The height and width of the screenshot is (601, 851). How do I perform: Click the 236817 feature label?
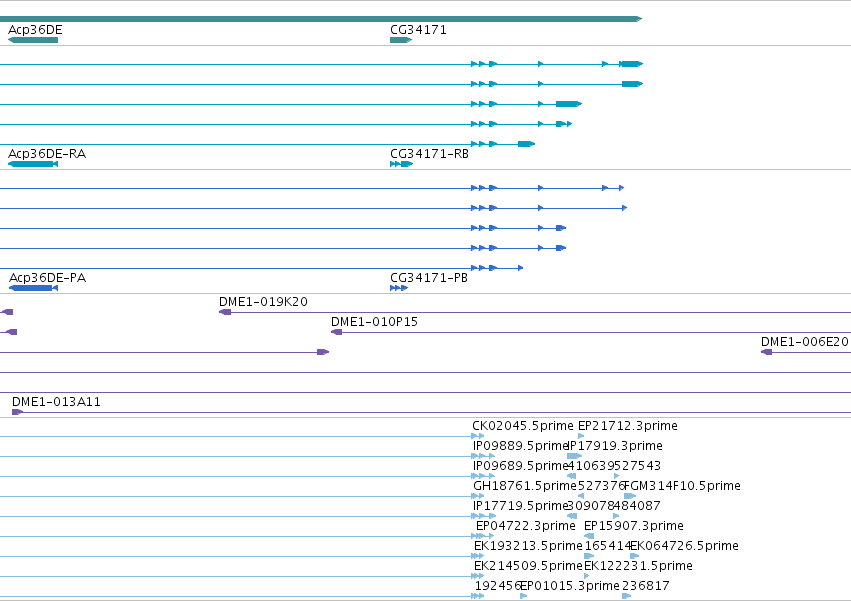[645, 586]
